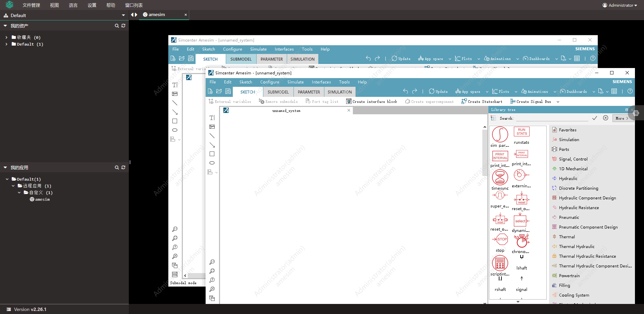644x314 pixels.
Task: Select the Signal, Control library category
Action: coord(573,159)
